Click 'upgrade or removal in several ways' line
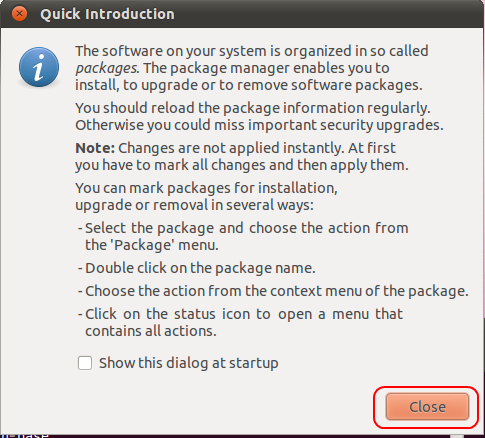The image size is (485, 438). click(194, 205)
